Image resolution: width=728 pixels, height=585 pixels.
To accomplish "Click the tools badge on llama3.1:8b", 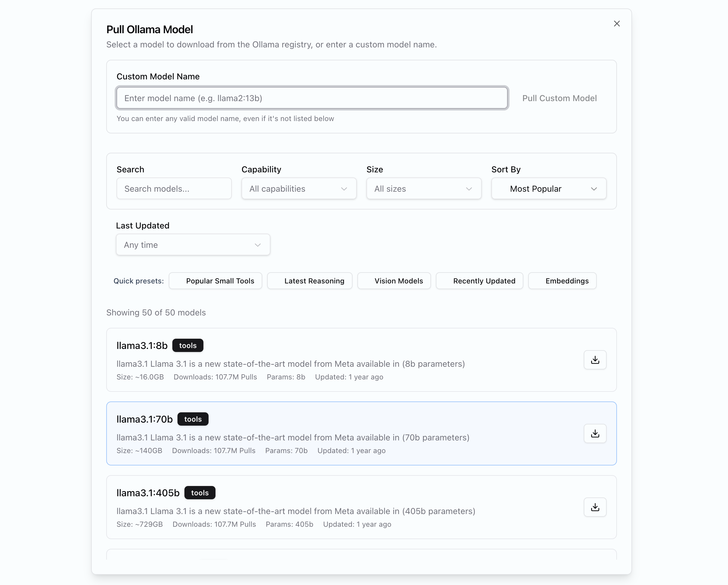I will (x=188, y=346).
